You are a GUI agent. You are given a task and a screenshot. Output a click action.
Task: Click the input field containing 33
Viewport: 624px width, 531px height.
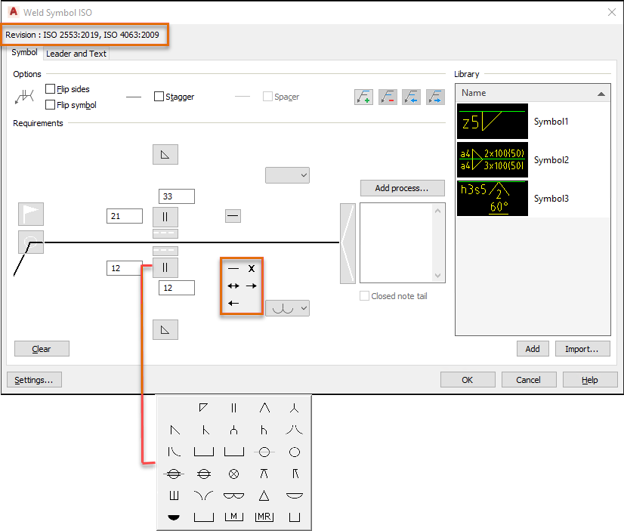click(x=177, y=196)
